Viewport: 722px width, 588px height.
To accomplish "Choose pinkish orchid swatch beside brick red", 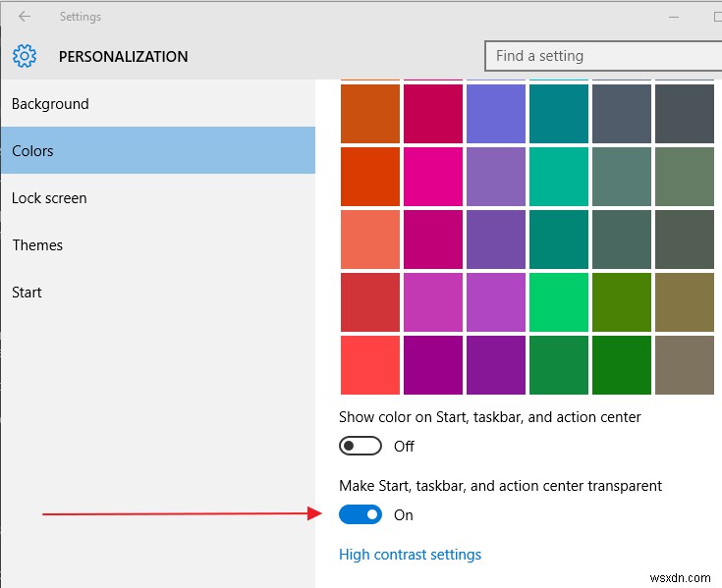I will (x=433, y=302).
